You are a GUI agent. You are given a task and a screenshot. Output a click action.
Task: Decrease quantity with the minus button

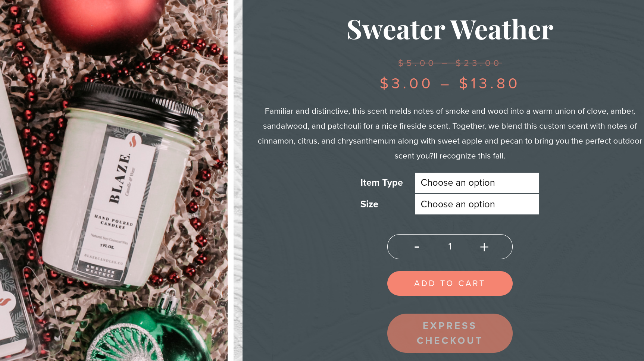(x=417, y=247)
